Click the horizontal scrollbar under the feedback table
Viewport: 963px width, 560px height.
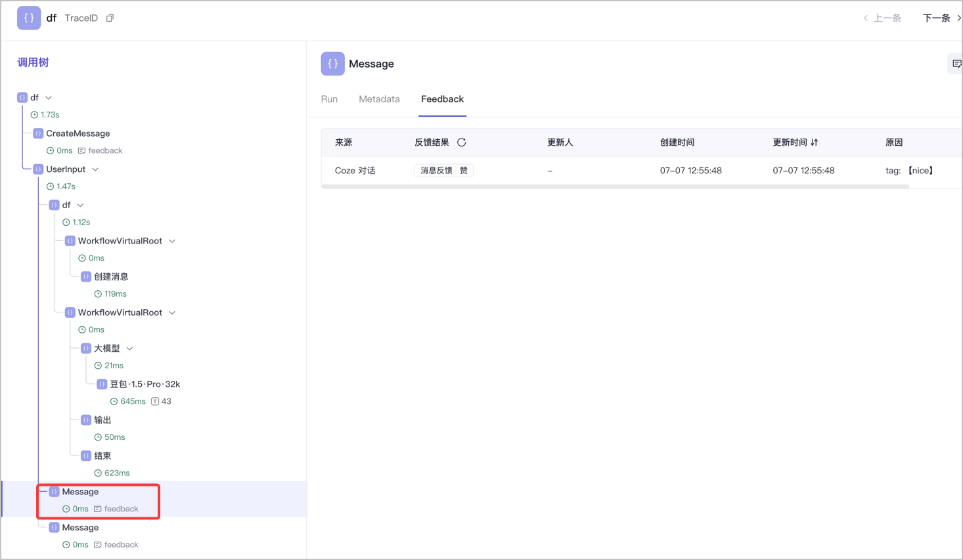point(616,187)
